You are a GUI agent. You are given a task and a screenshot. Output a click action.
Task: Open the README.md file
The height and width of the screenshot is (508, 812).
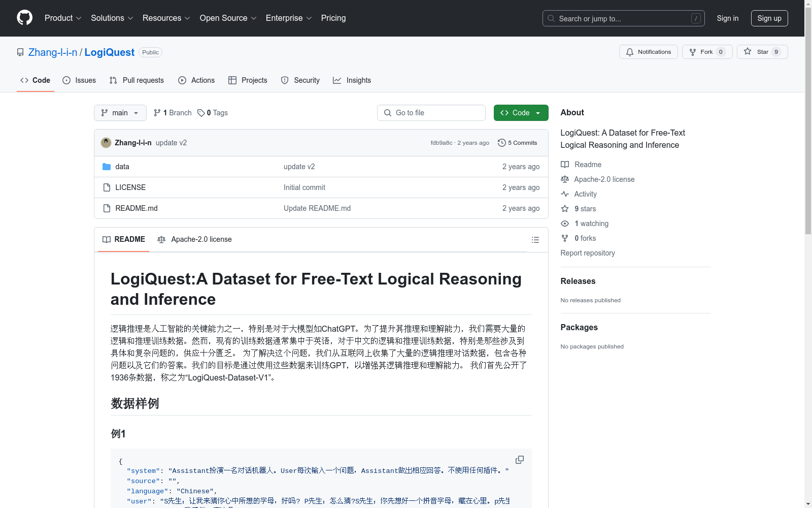(x=136, y=208)
